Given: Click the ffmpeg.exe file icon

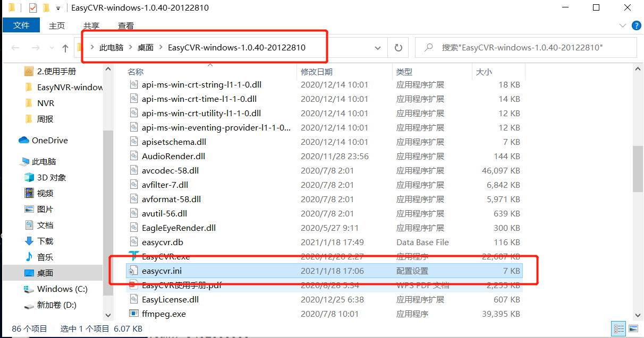Looking at the screenshot, I should (x=134, y=314).
